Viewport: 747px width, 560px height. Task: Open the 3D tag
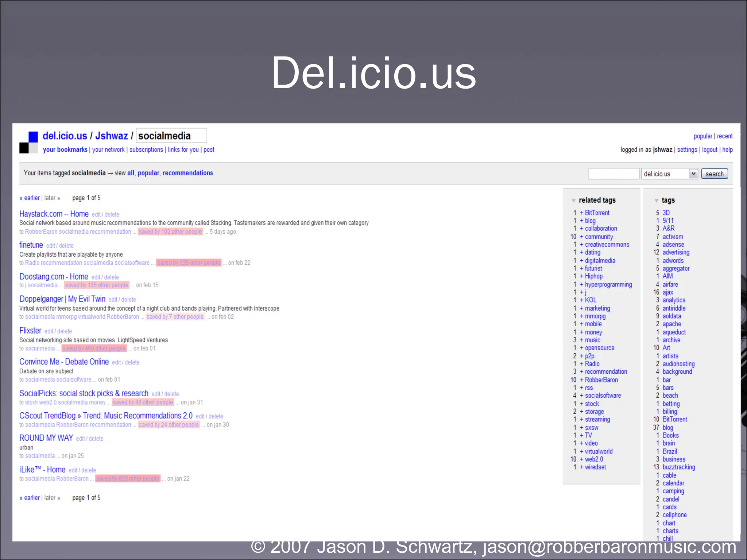[x=666, y=213]
